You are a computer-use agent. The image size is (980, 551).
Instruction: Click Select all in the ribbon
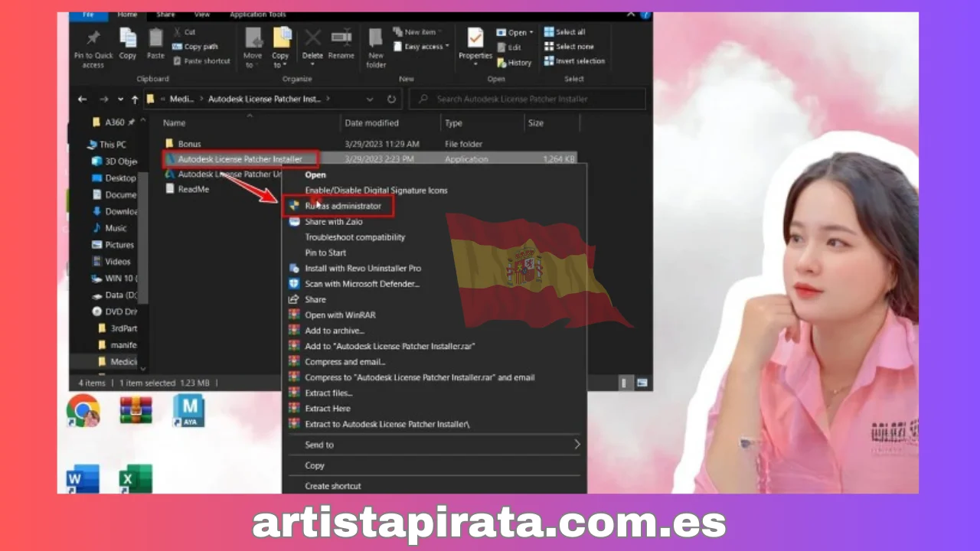[x=565, y=32]
